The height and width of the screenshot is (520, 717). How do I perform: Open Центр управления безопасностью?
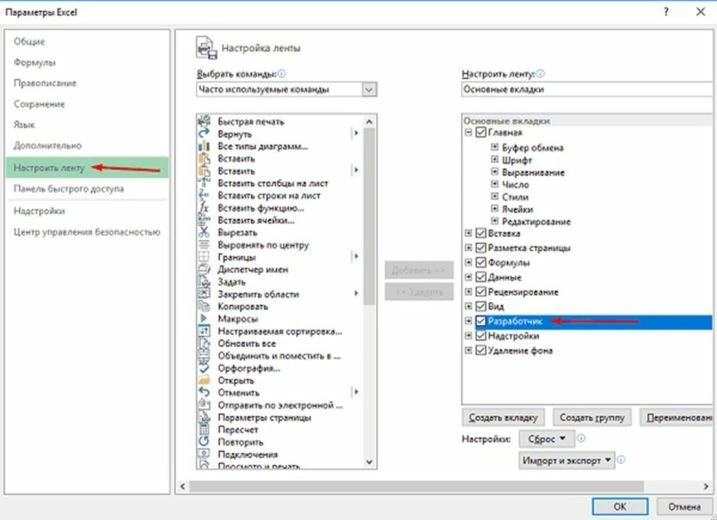[x=87, y=232]
